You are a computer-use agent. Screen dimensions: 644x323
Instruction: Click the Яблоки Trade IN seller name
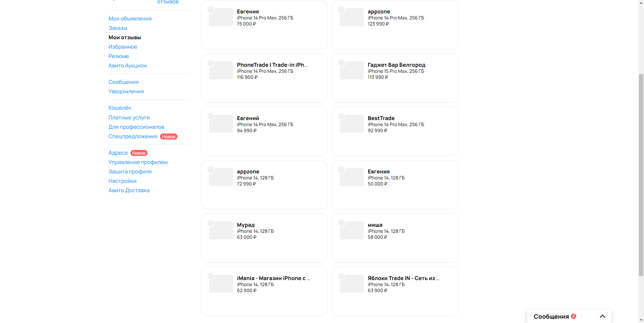tap(404, 278)
